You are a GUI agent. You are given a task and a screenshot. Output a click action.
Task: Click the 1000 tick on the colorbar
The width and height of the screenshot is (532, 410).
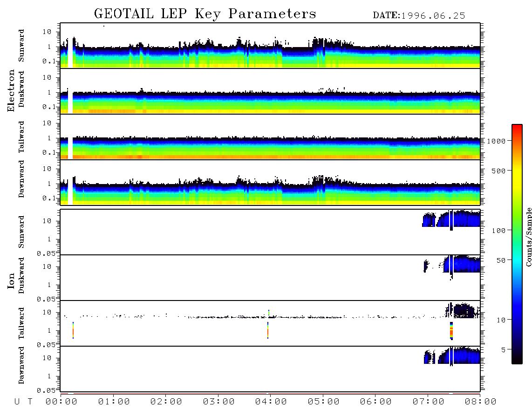pos(496,141)
